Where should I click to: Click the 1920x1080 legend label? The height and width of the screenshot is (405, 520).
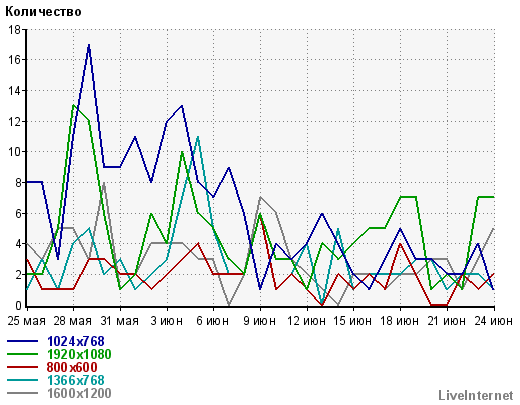point(79,354)
